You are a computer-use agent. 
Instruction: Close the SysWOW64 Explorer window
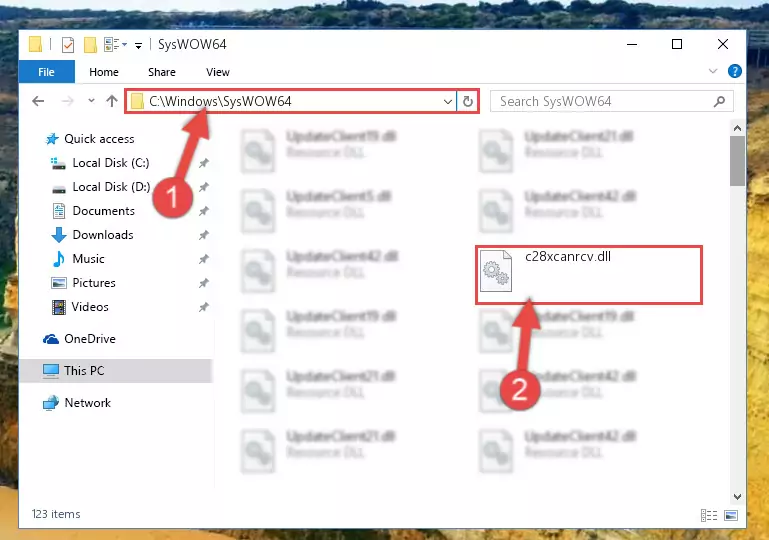722,45
